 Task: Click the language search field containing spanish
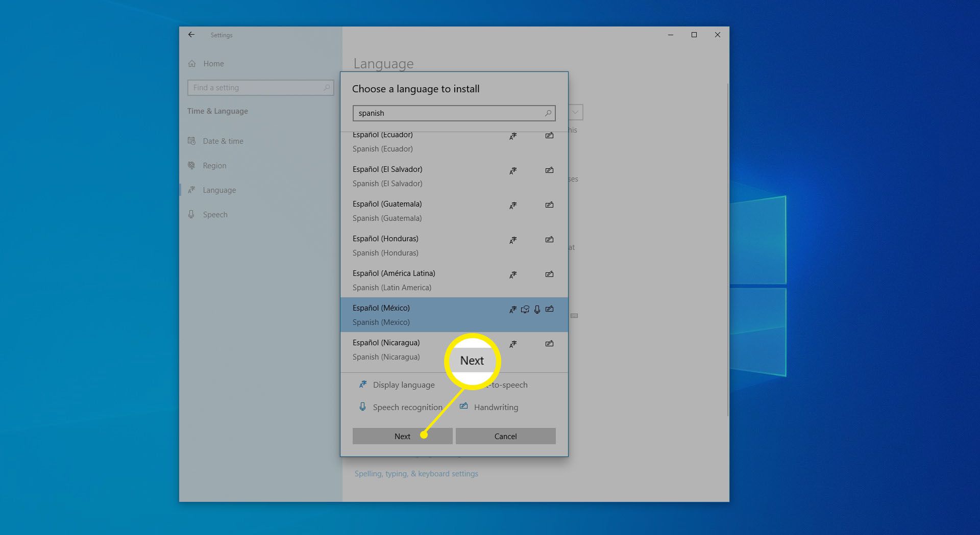(454, 113)
